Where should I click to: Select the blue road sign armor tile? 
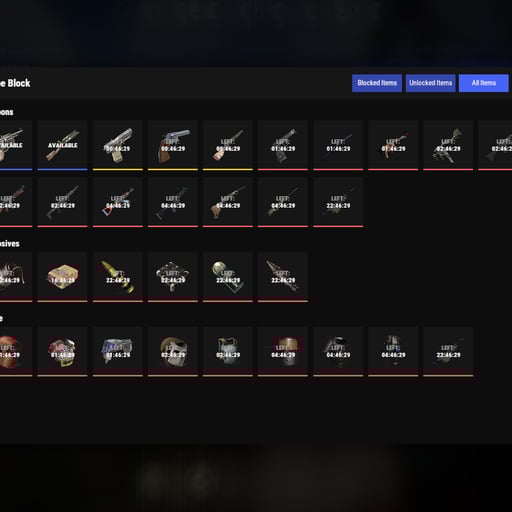tap(118, 352)
